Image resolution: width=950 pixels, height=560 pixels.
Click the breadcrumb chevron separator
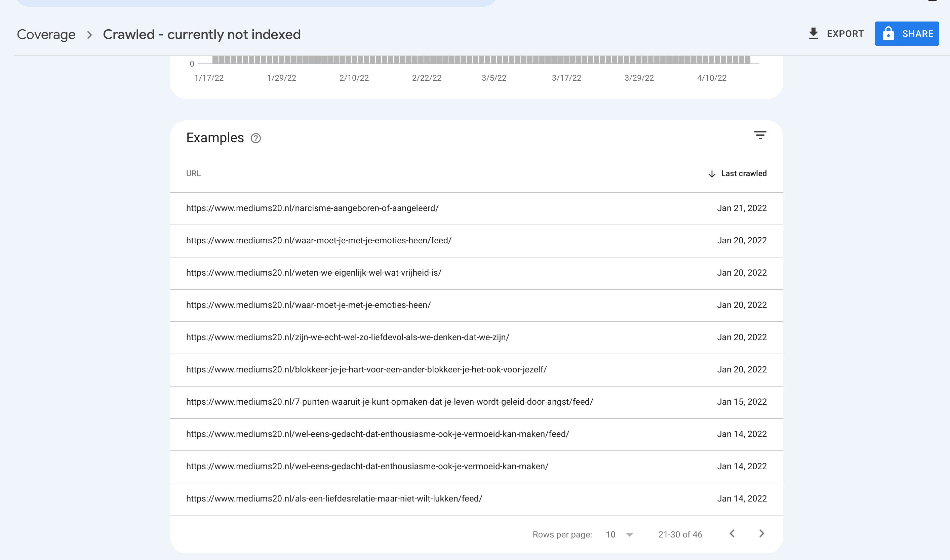pyautogui.click(x=89, y=35)
